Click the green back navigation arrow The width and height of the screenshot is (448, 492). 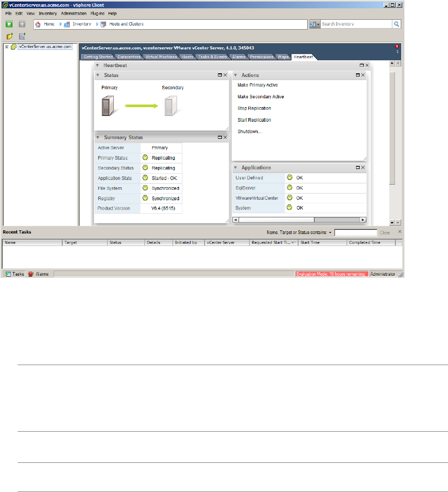coord(9,24)
